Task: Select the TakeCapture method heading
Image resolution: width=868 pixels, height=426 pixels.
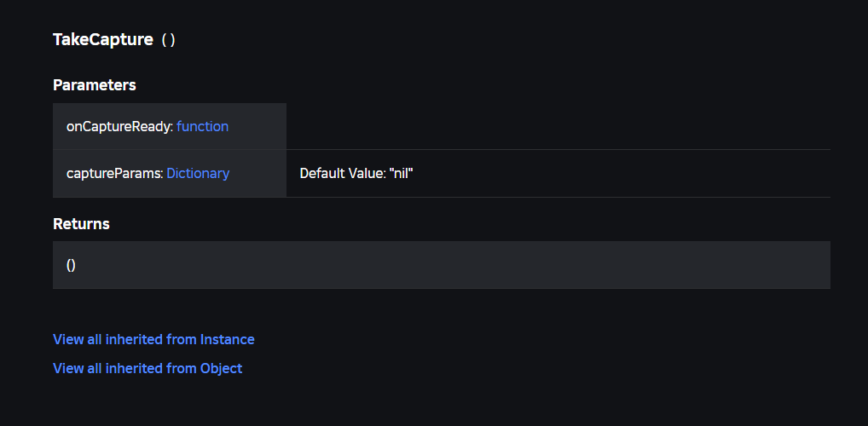Action: 103,39
